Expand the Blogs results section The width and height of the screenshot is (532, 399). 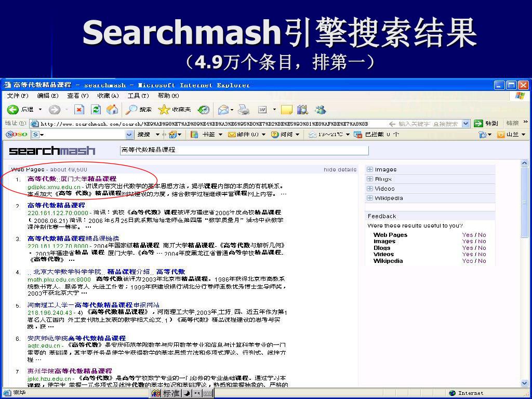pyautogui.click(x=370, y=179)
